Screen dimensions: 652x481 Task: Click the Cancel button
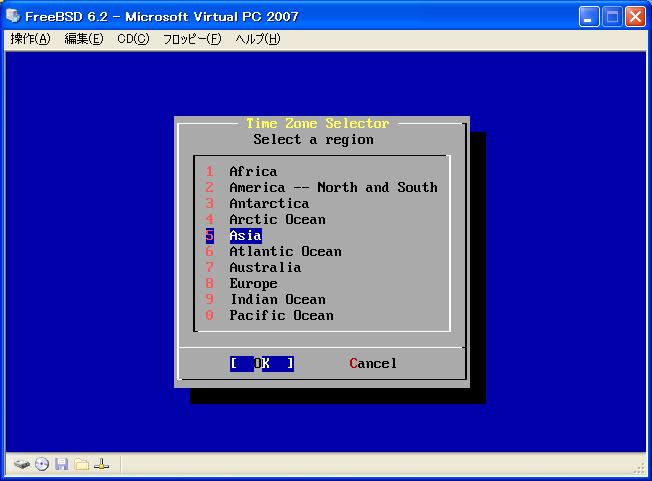[x=373, y=363]
